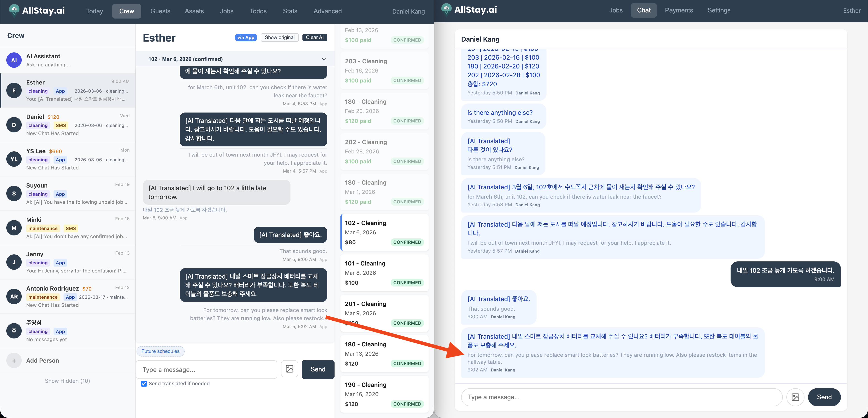Click Type a message field in Esther chat
The width and height of the screenshot is (868, 418).
tap(206, 369)
